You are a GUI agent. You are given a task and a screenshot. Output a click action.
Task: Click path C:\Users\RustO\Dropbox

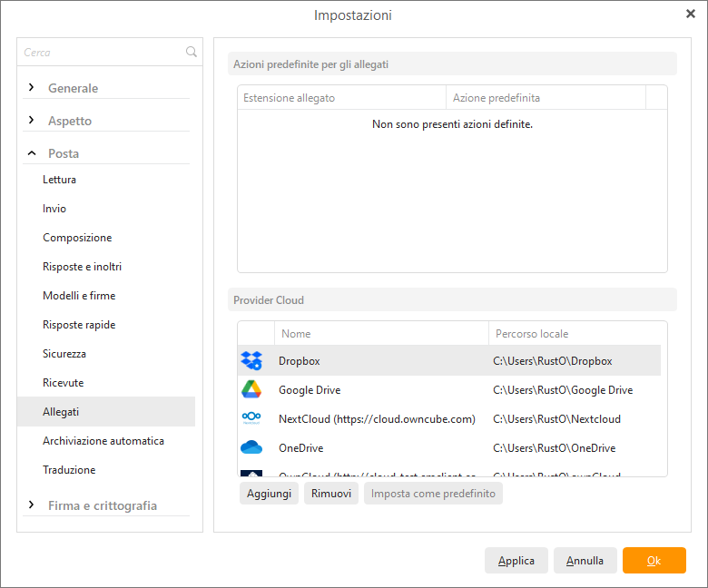point(553,361)
